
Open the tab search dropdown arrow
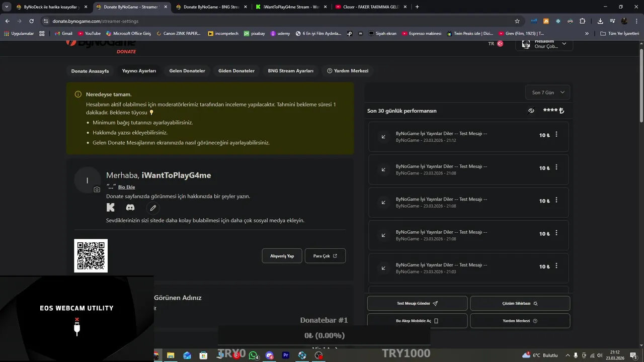(x=7, y=7)
